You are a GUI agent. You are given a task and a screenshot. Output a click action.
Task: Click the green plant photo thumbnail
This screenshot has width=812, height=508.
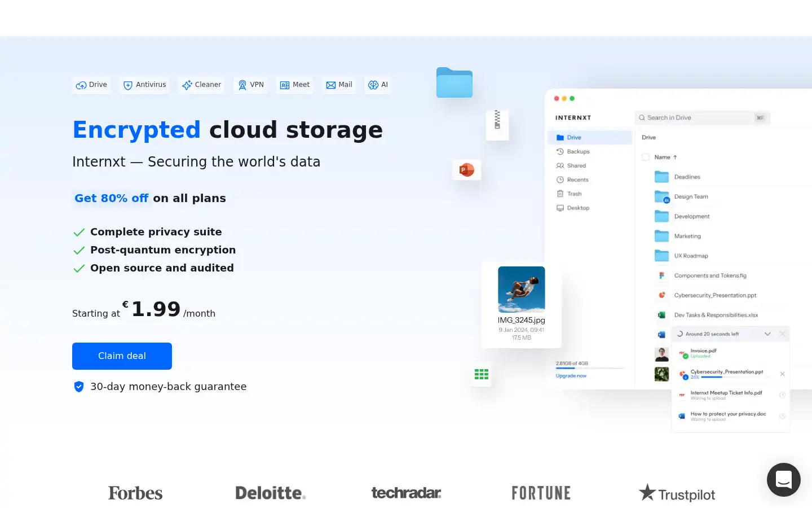click(x=661, y=374)
